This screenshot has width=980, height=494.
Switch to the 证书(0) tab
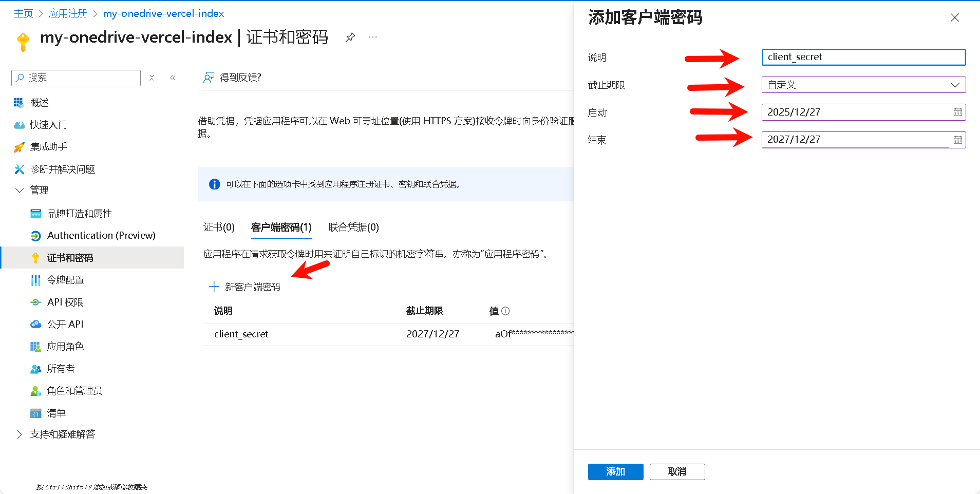(x=219, y=227)
